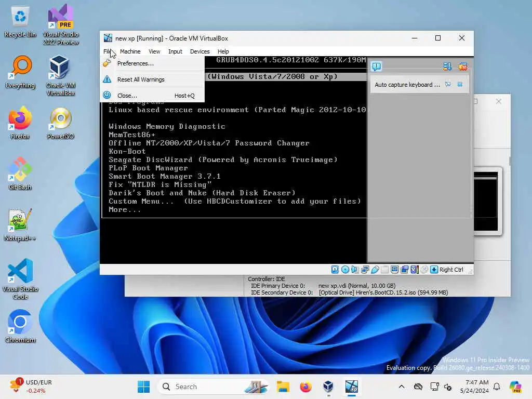Click the display status bar icon
Viewport: 532px width, 399px height.
[395, 270]
